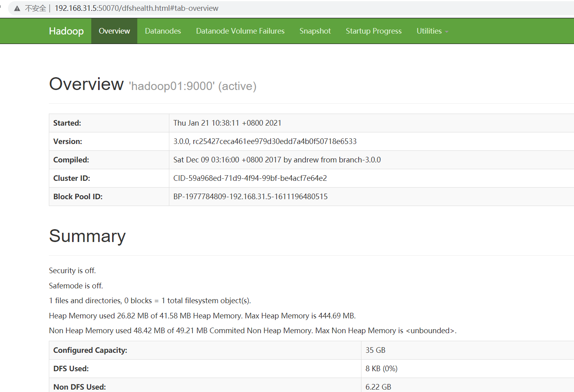Viewport: 574px width, 392px height.
Task: Click the Version: row label
Action: 68,142
